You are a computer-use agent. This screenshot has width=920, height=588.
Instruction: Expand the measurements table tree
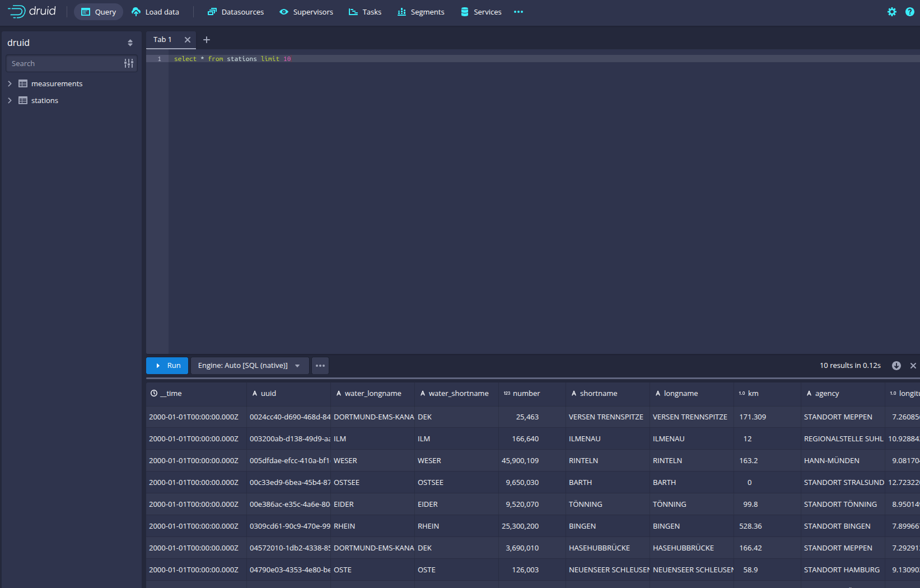10,83
